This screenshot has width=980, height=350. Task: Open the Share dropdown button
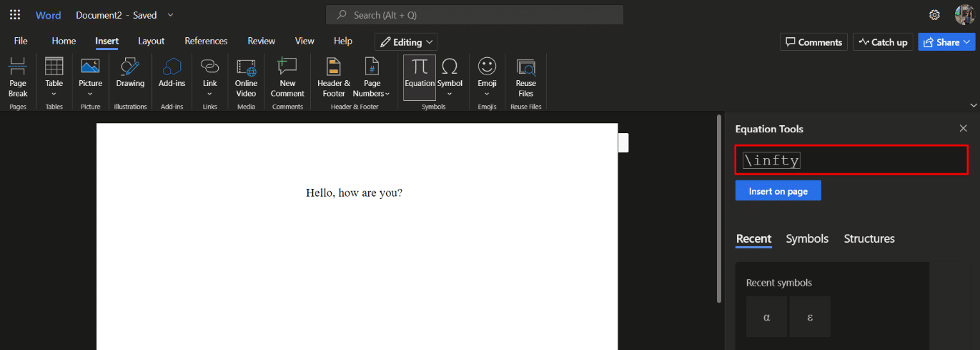[x=946, y=42]
